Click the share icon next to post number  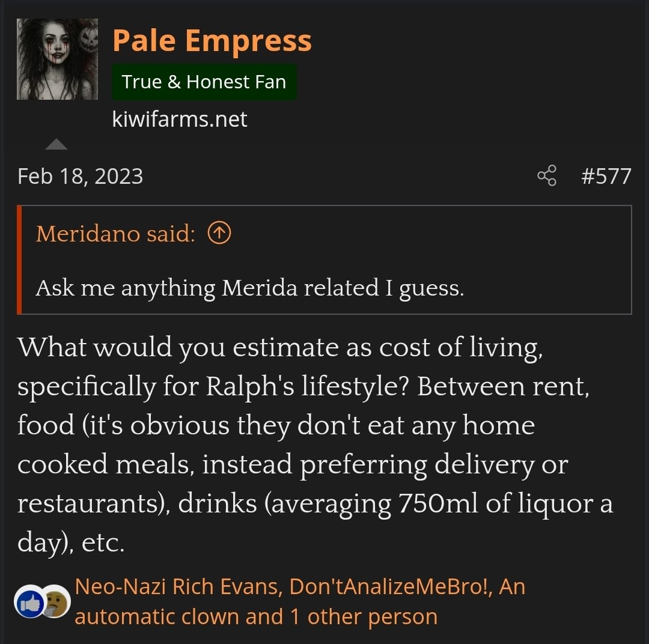tap(546, 176)
